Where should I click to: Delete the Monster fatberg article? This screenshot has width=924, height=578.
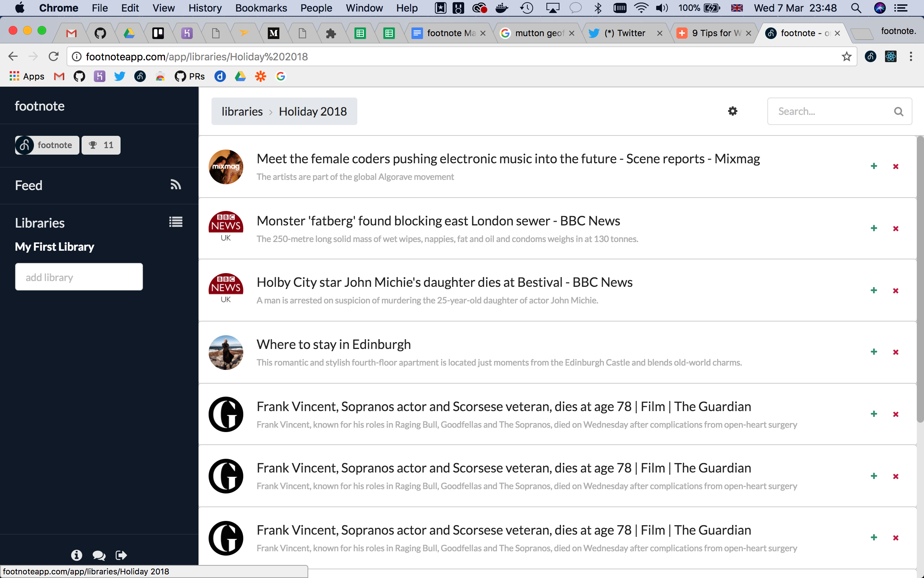pyautogui.click(x=896, y=229)
